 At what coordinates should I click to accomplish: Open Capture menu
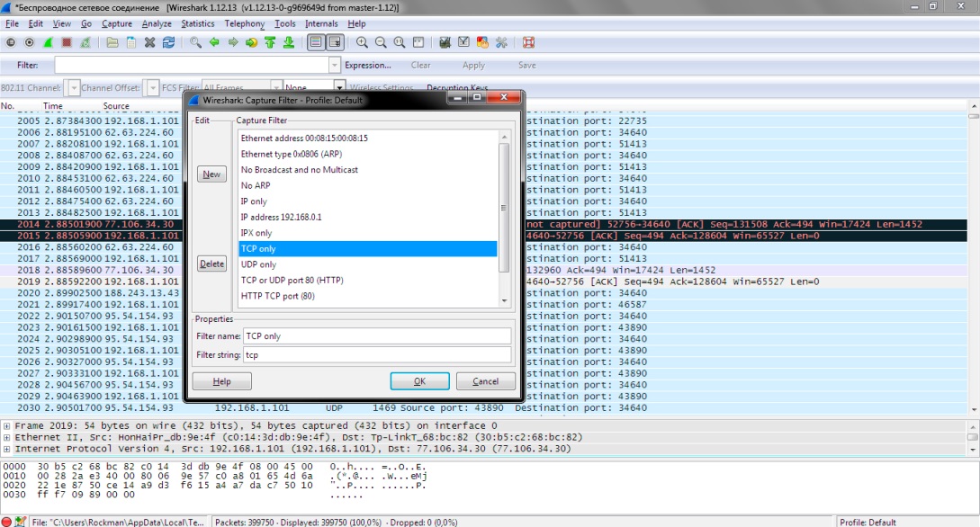pos(117,23)
